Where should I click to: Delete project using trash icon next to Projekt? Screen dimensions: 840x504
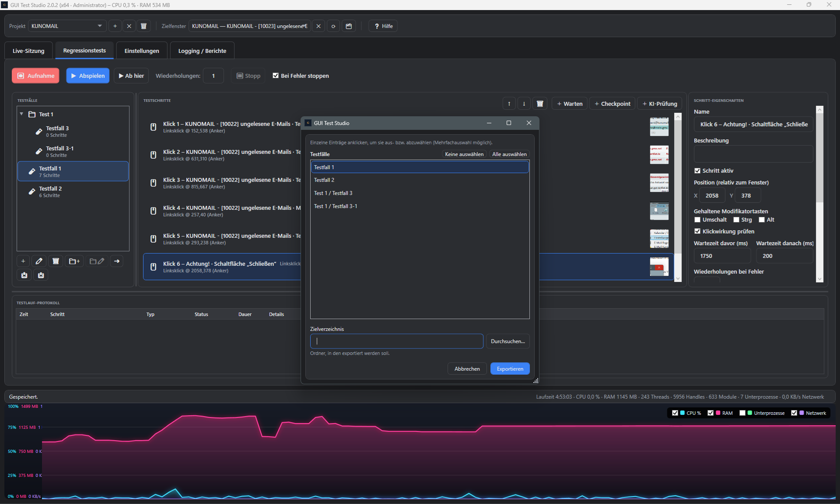click(143, 26)
